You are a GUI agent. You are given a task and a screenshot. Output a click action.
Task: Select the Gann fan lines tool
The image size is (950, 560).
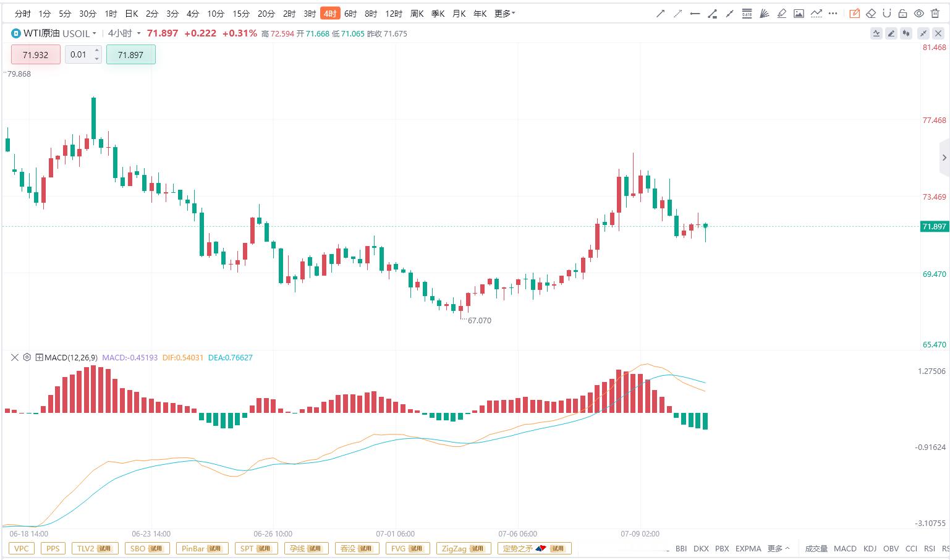(764, 14)
